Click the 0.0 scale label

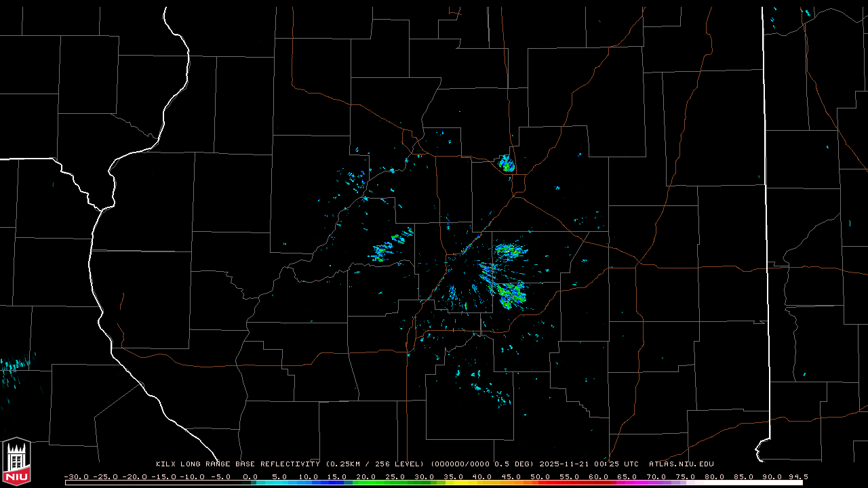(x=250, y=476)
